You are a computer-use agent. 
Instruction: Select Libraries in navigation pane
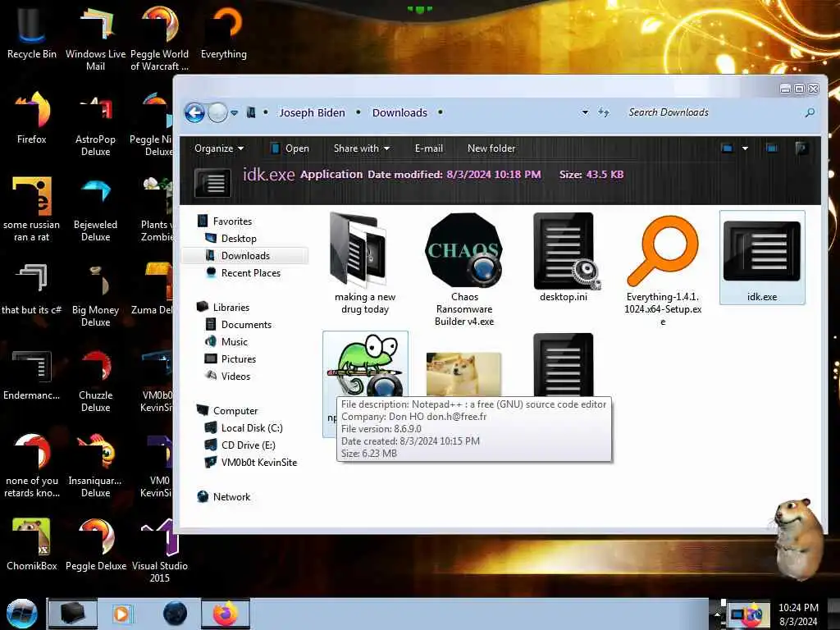(223, 308)
